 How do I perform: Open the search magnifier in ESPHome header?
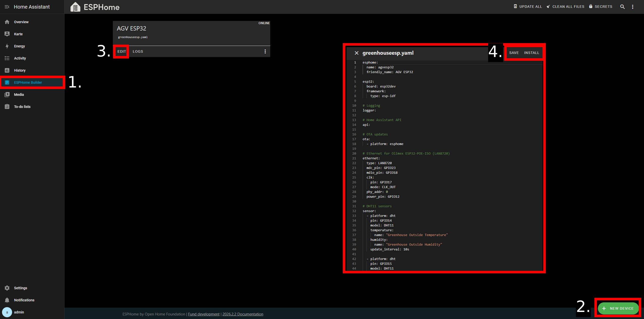(622, 7)
